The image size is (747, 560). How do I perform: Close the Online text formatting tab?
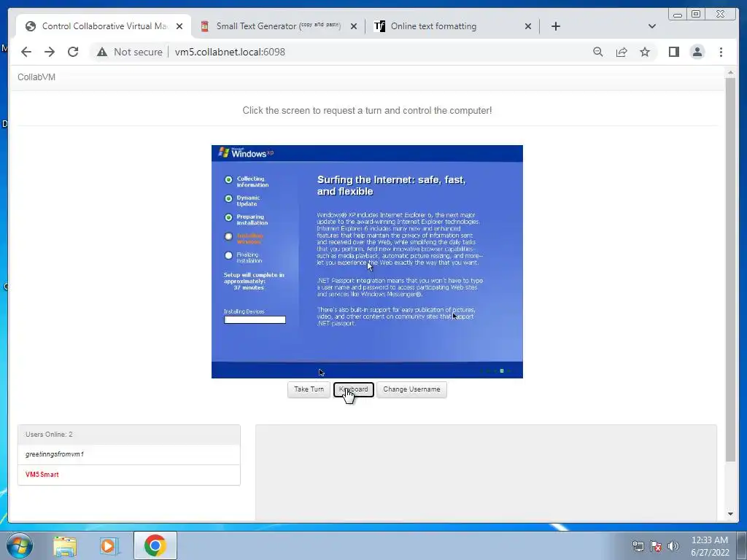coord(528,27)
